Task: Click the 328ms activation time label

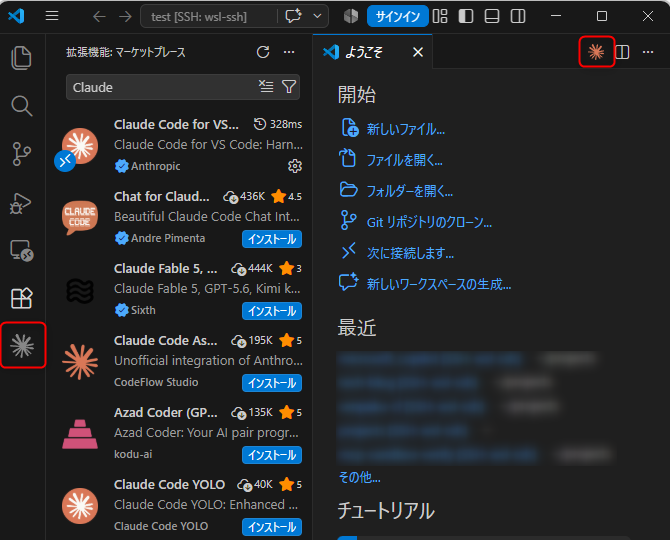Action: point(285,124)
